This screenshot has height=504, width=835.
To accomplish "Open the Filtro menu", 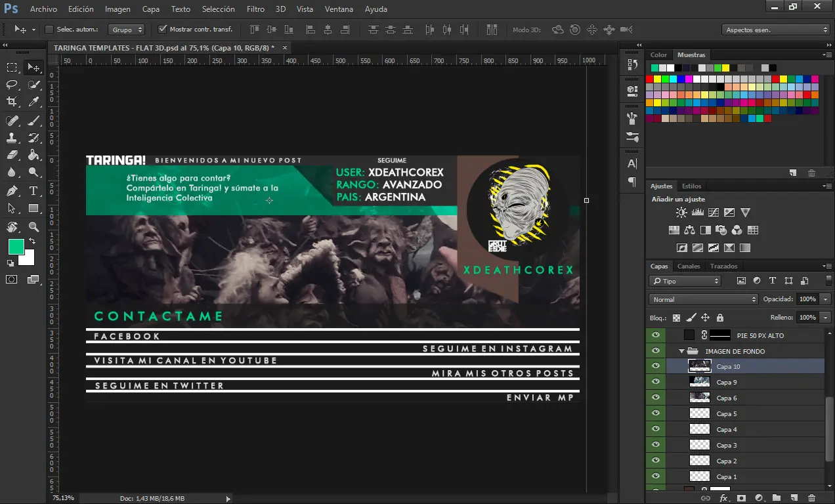I will (x=255, y=9).
